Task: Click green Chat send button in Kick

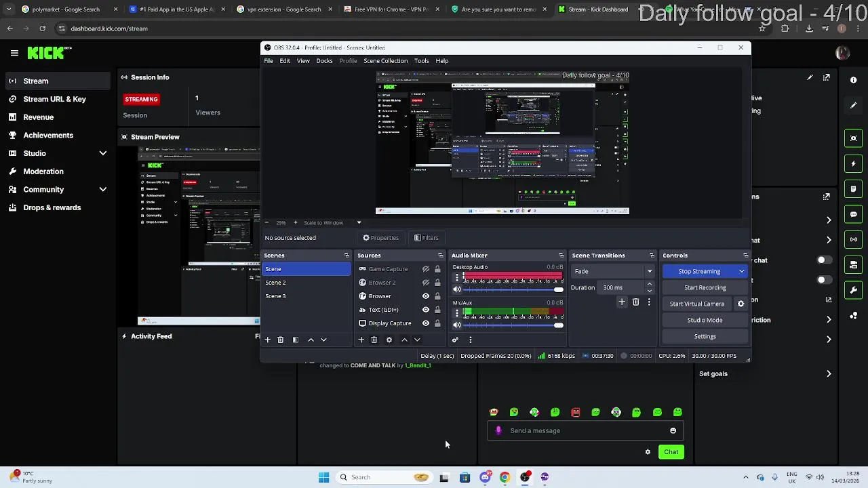Action: pos(671,452)
